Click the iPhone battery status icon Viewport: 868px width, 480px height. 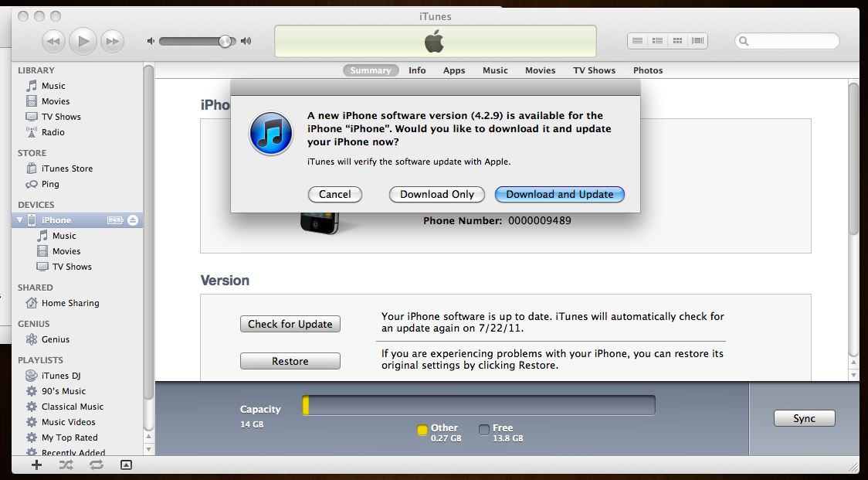(115, 220)
